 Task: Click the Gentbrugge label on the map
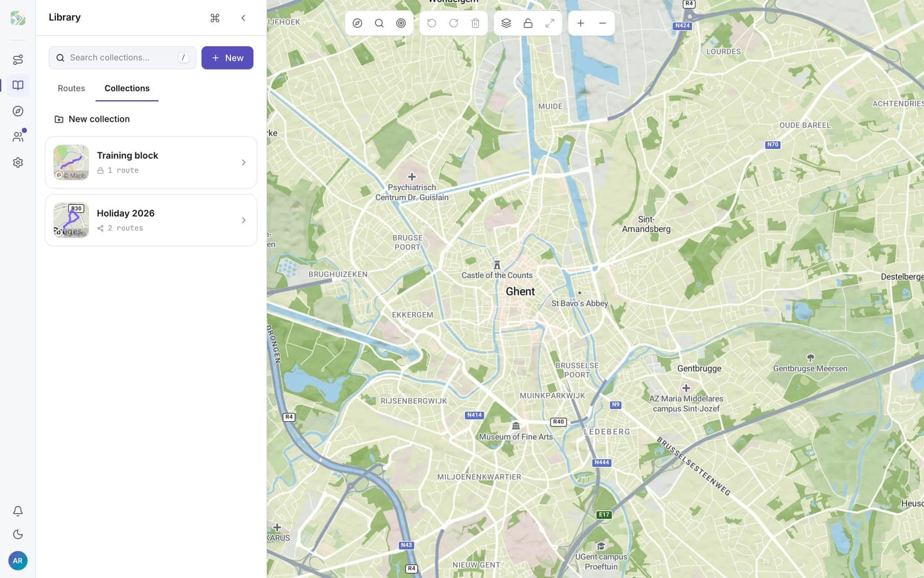[x=699, y=369]
